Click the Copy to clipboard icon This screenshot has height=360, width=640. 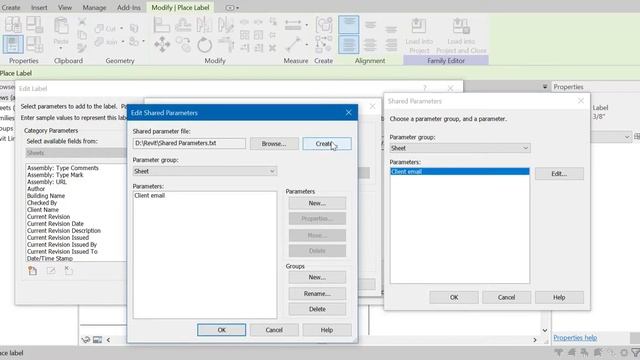[x=82, y=35]
